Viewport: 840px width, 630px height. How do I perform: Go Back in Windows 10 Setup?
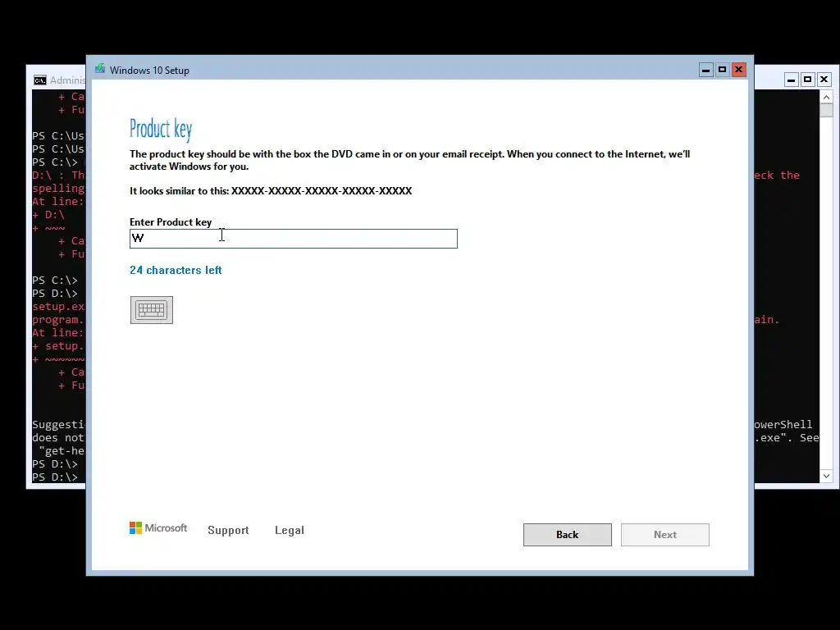(568, 535)
